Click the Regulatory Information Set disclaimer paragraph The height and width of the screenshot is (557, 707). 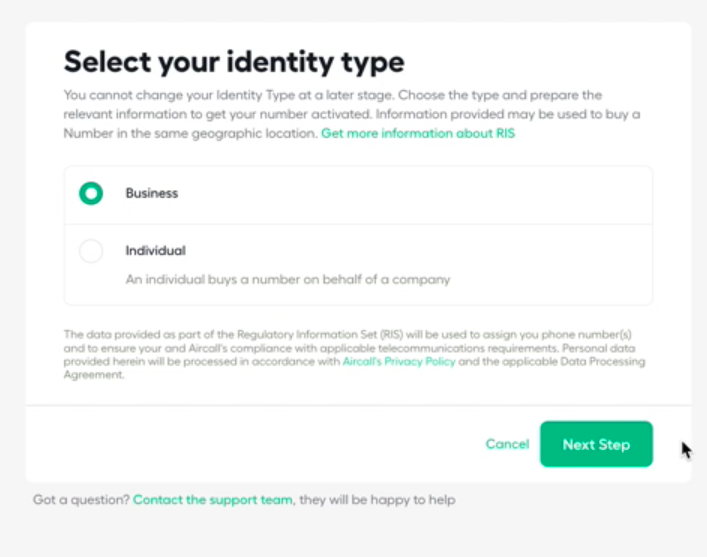pos(354,355)
